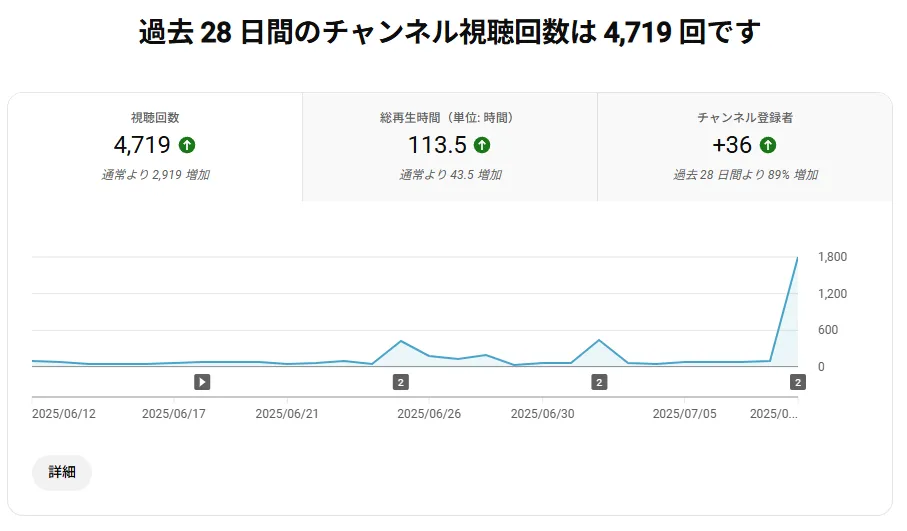Open the "2" video marker near 2025/06/26
Screen dimensions: 907x531
[400, 381]
